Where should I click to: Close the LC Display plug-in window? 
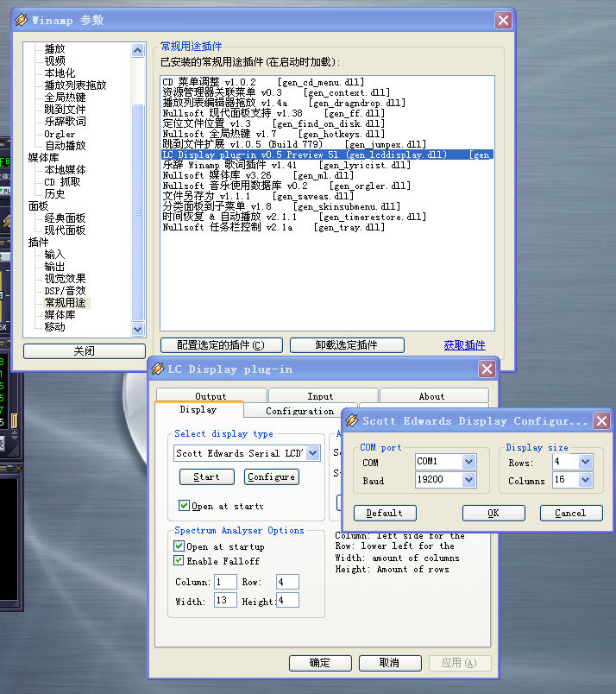point(487,369)
